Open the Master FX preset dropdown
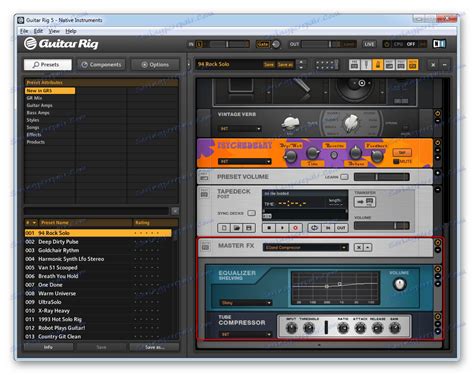The height and width of the screenshot is (375, 474). coord(306,247)
